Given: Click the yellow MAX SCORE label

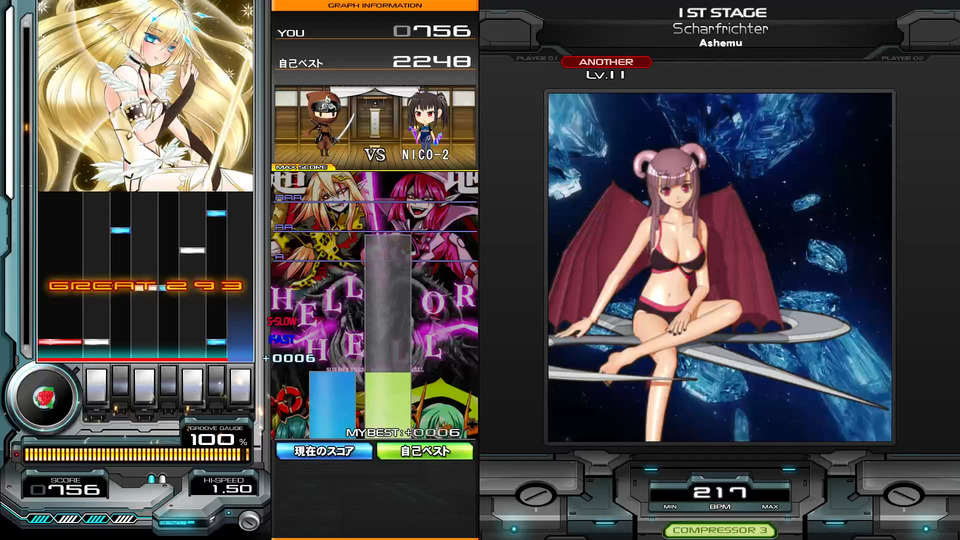Looking at the screenshot, I should [301, 167].
